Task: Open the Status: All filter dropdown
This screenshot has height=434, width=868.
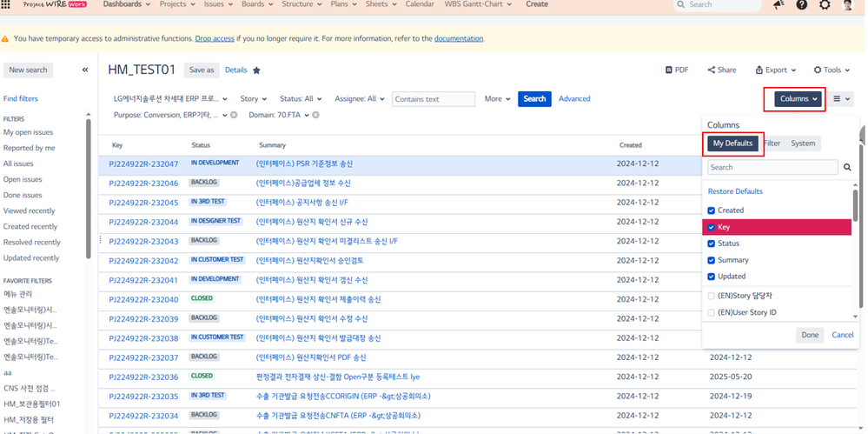Action: click(301, 98)
